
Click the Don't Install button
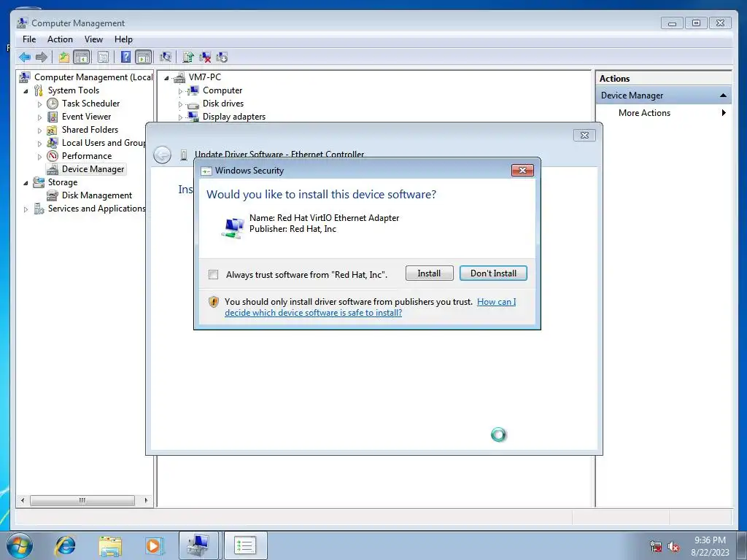pyautogui.click(x=493, y=273)
